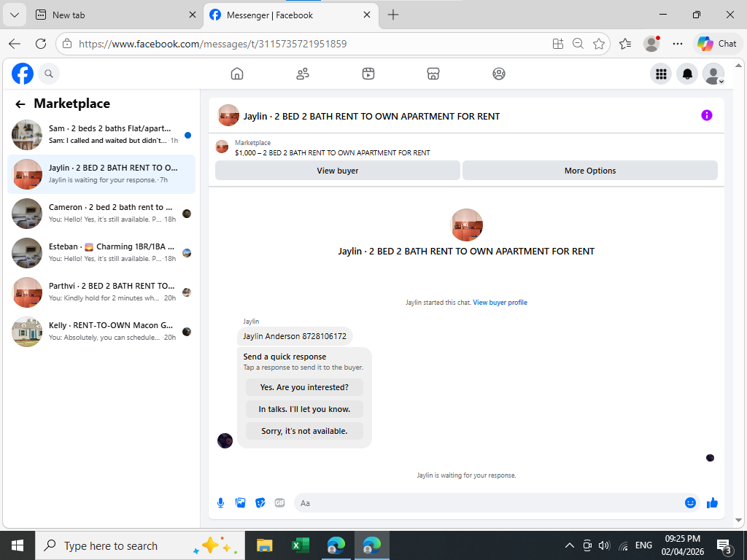The height and width of the screenshot is (560, 747).
Task: Open the Facebook search magnifier
Action: pos(49,74)
